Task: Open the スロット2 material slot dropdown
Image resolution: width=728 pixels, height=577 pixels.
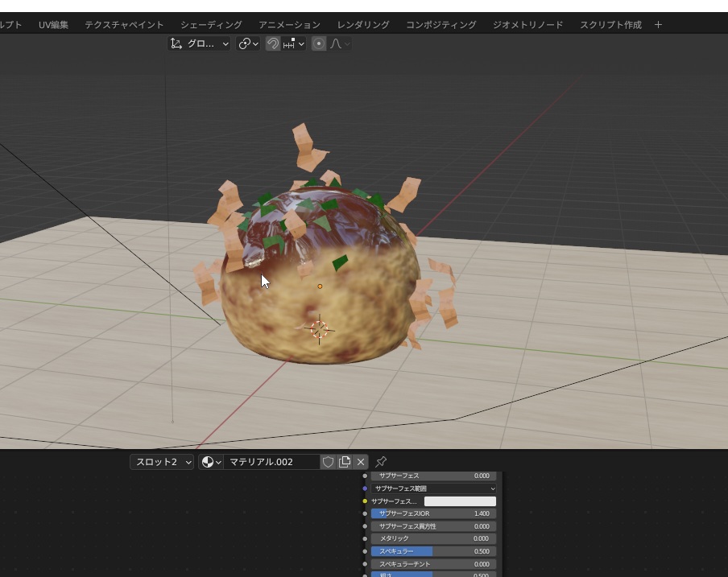Action: click(162, 462)
